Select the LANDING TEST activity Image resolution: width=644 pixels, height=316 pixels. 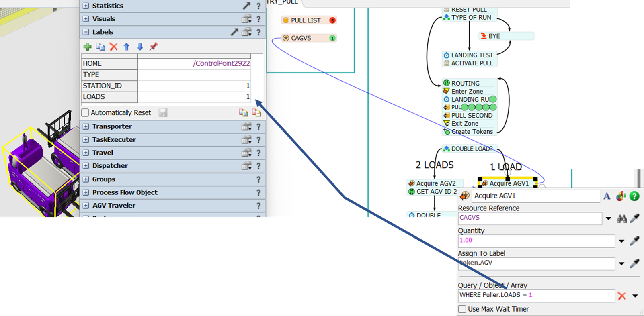point(469,55)
